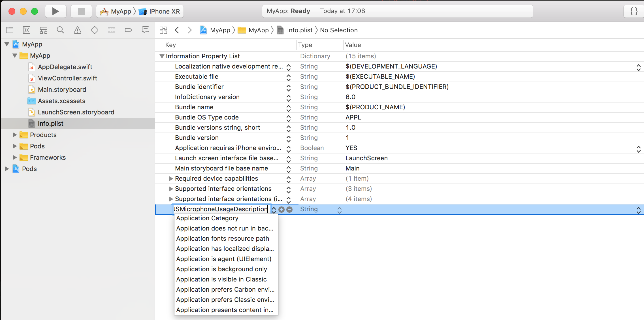Viewport: 644px width, 320px height.
Task: Choose Application has localized displa... suggestion
Action: point(226,249)
